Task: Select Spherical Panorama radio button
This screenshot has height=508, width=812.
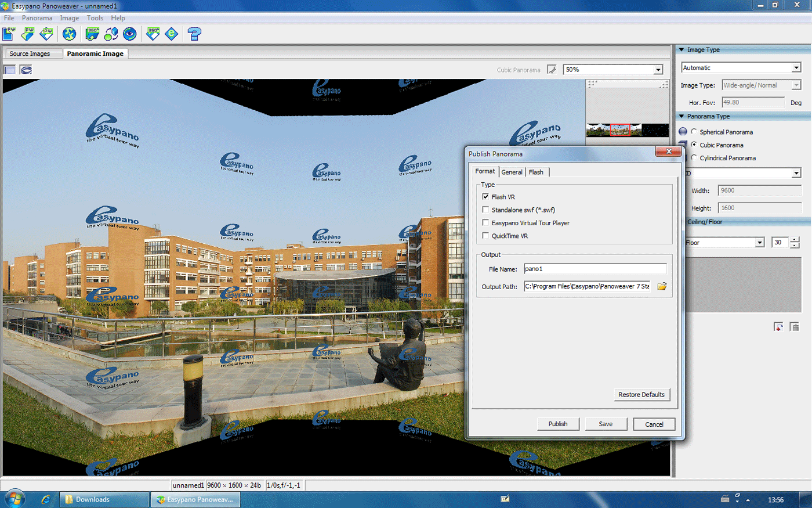Action: point(694,132)
